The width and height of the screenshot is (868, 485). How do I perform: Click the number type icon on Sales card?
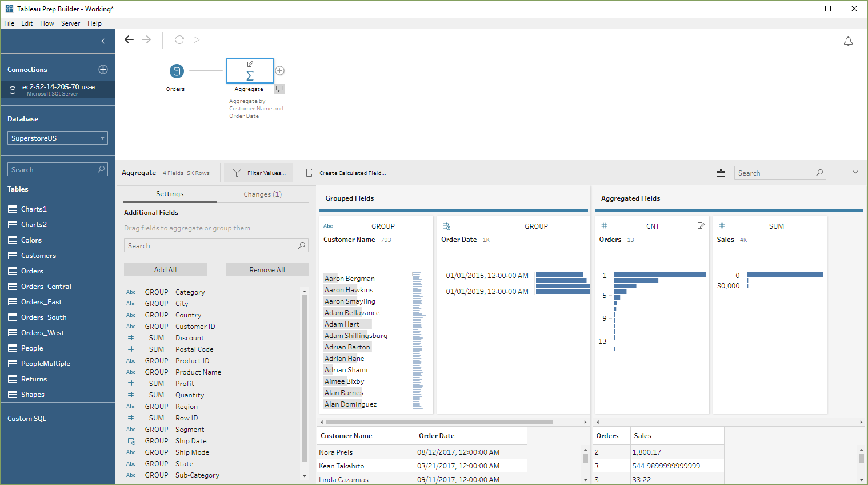pyautogui.click(x=722, y=226)
